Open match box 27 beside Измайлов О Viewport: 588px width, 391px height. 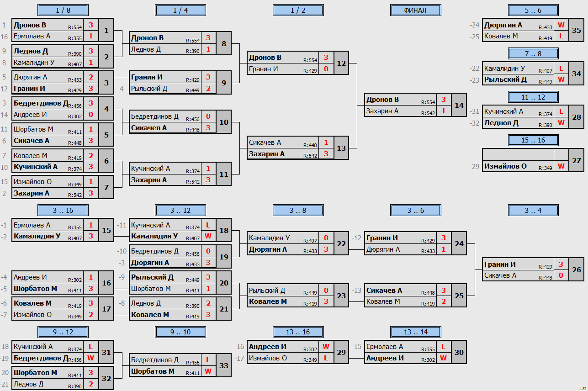[x=576, y=160]
